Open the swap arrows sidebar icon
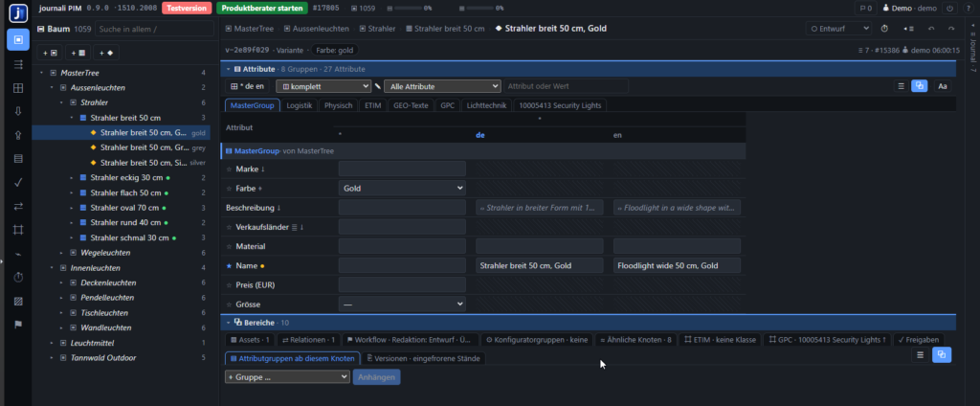Screen dimensions: 980x406 (18, 206)
